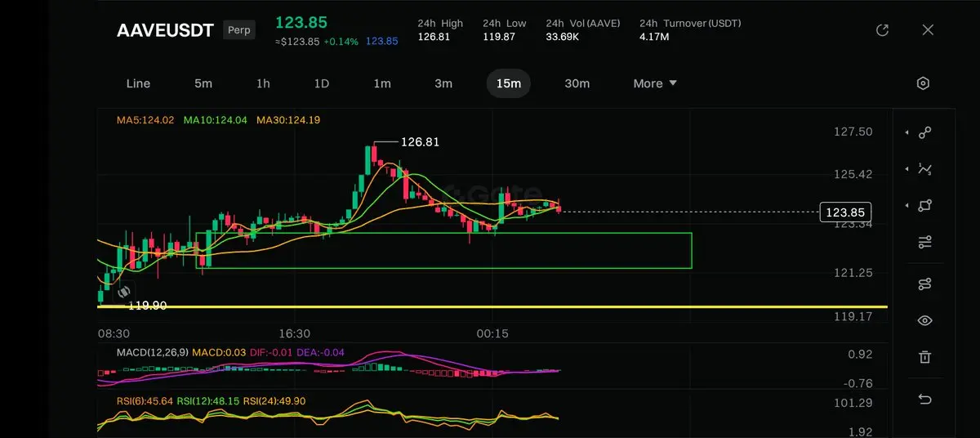Click the refresh chart icon
The width and height of the screenshot is (980, 438).
[x=882, y=30]
